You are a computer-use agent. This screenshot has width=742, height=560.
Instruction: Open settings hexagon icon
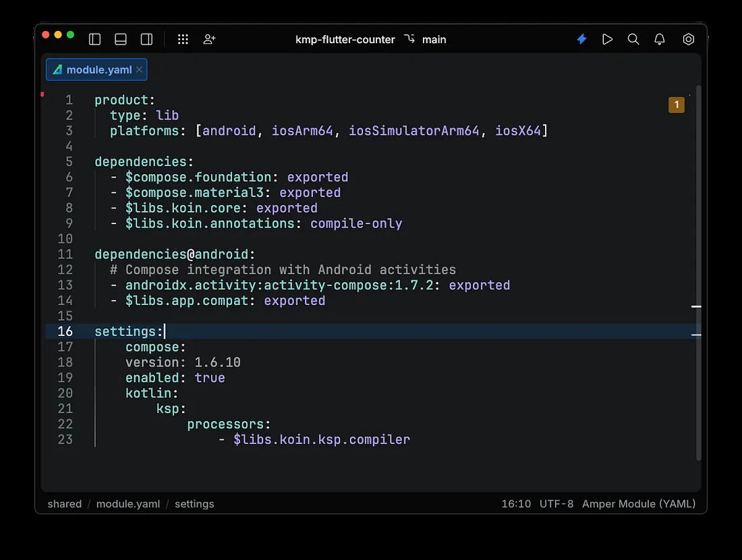689,39
